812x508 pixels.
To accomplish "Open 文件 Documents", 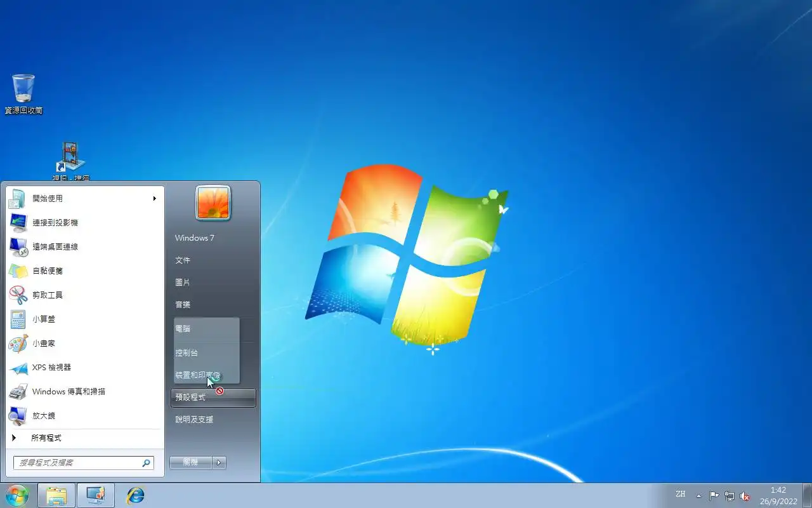I will 214,260.
